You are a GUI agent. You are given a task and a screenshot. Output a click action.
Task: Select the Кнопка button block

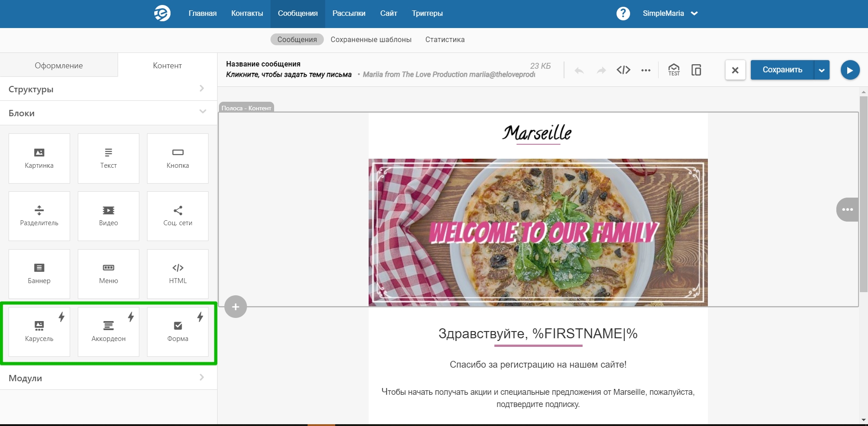point(178,158)
